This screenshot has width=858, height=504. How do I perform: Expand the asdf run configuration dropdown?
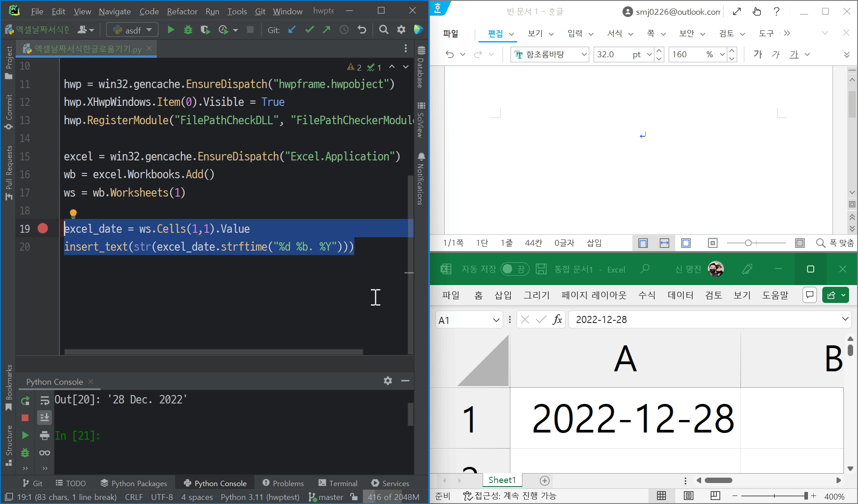149,30
